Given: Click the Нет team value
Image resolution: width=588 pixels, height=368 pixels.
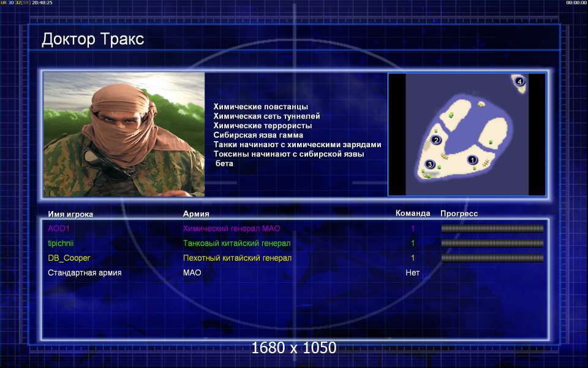Looking at the screenshot, I should point(412,272).
